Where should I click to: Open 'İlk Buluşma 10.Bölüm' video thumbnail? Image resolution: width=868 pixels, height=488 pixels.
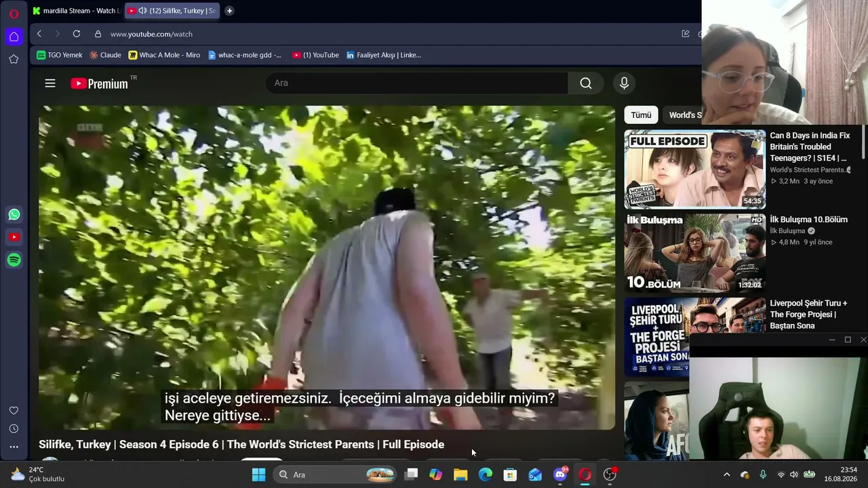tap(695, 253)
